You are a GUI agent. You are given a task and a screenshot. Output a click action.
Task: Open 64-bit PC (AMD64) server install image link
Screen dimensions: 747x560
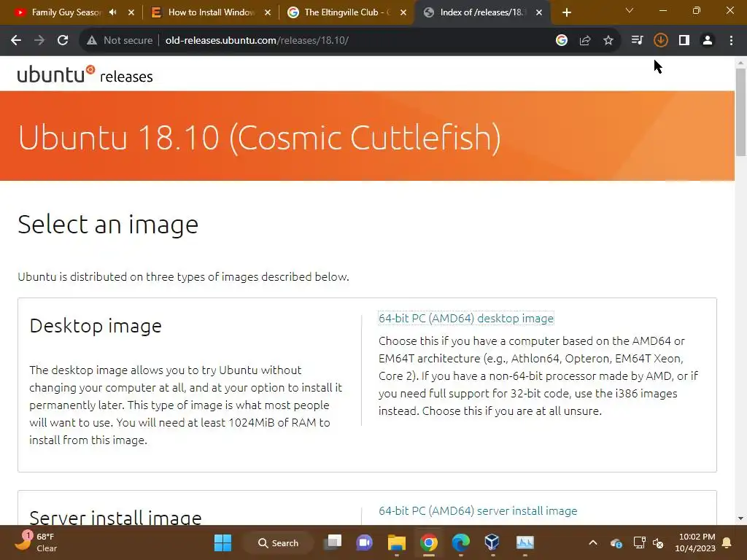[478, 510]
